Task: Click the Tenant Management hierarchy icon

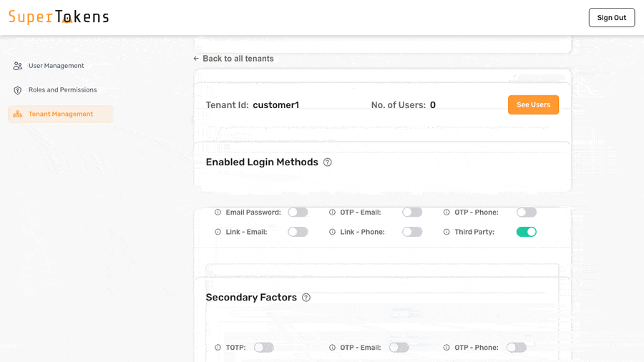Action: 18,114
